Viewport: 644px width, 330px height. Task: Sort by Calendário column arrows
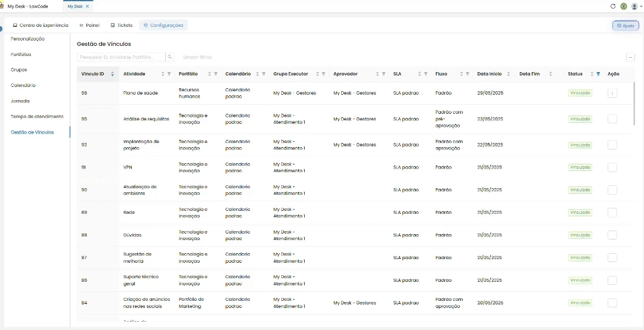tap(258, 74)
